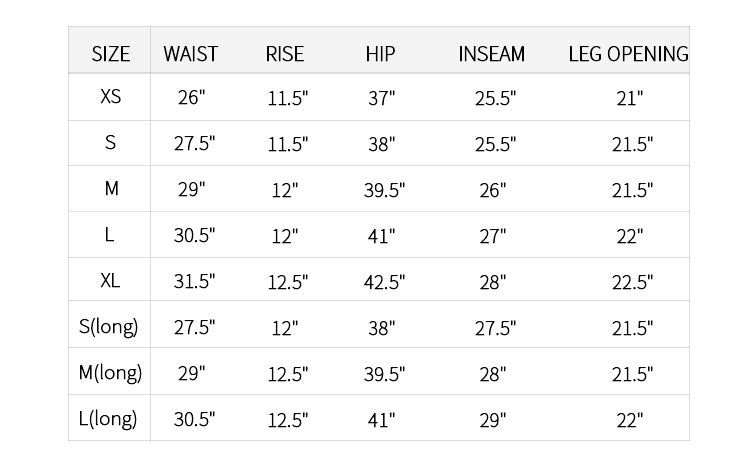
Task: Click the RISE column header
Action: 285,54
